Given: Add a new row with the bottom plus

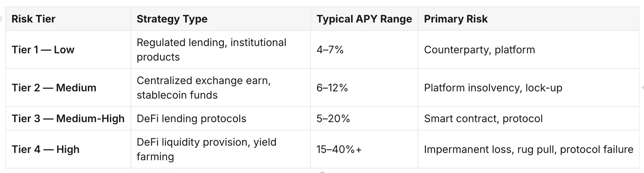Looking at the screenshot, I should (322, 171).
